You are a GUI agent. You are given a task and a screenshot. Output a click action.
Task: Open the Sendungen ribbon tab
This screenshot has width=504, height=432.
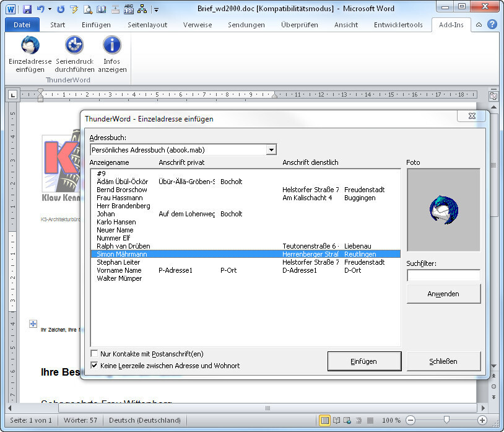coord(246,25)
